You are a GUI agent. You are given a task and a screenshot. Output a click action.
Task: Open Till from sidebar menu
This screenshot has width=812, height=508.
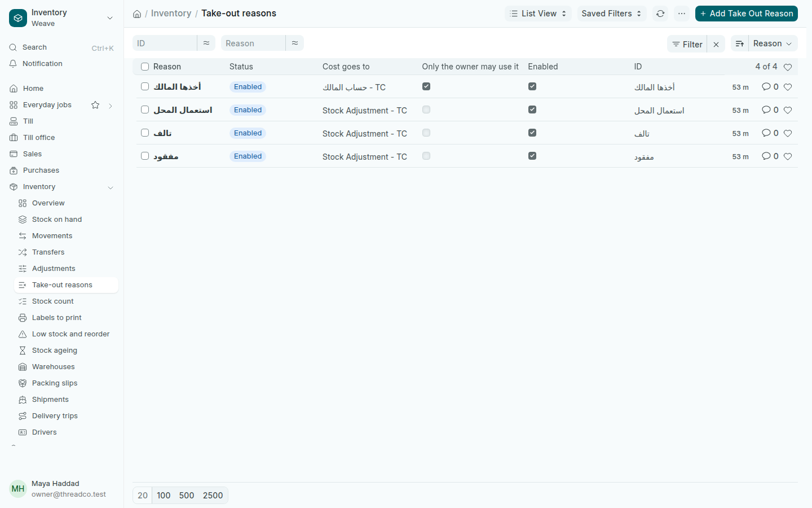[x=62, y=121]
